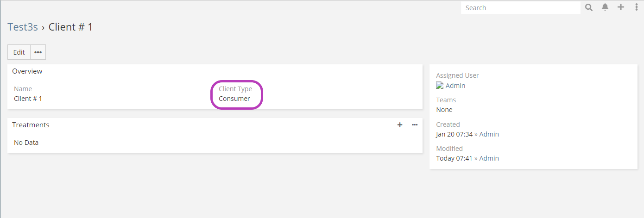Image resolution: width=644 pixels, height=218 pixels.
Task: Click the Teams value None
Action: click(444, 110)
